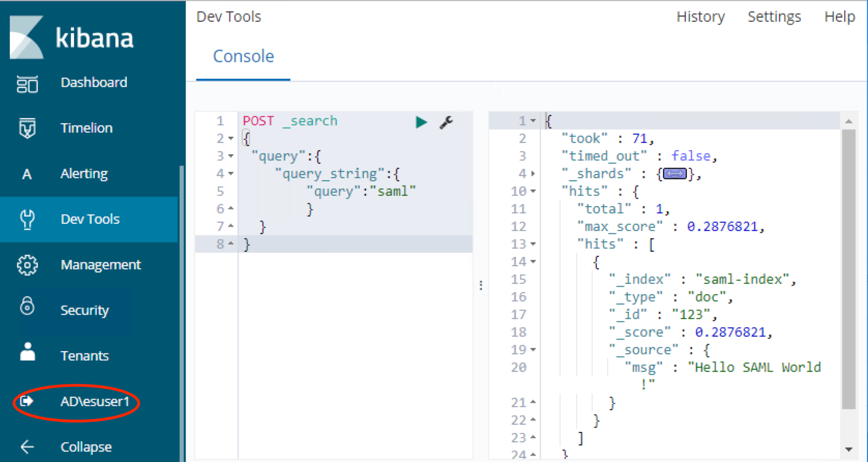The width and height of the screenshot is (868, 462).
Task: Expand the collapsed _shards object badge
Action: [x=675, y=174]
